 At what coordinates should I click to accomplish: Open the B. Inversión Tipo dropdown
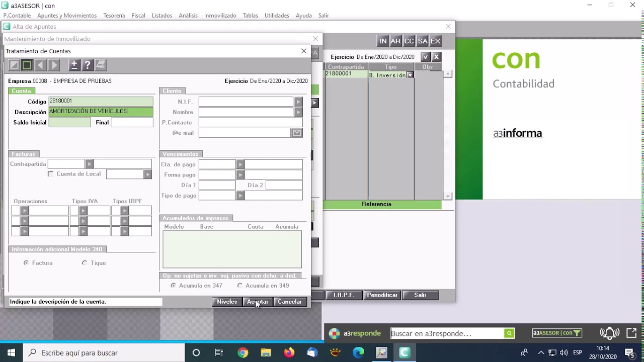pos(410,75)
